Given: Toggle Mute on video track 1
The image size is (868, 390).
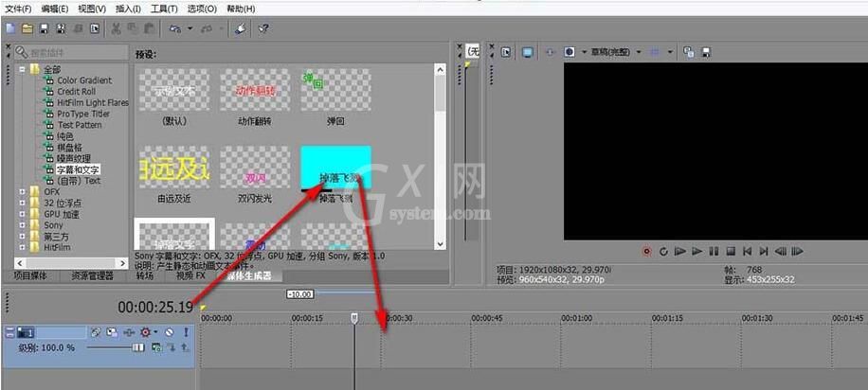Looking at the screenshot, I should tap(170, 332).
